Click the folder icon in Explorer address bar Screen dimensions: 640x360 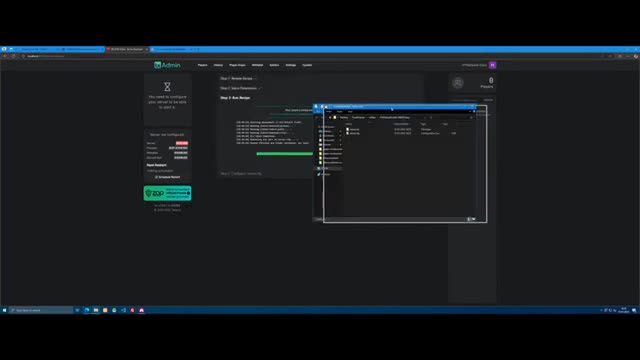(x=335, y=118)
